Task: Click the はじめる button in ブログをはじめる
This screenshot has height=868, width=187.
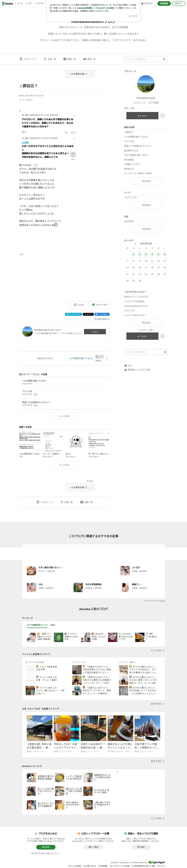Action: (46, 846)
